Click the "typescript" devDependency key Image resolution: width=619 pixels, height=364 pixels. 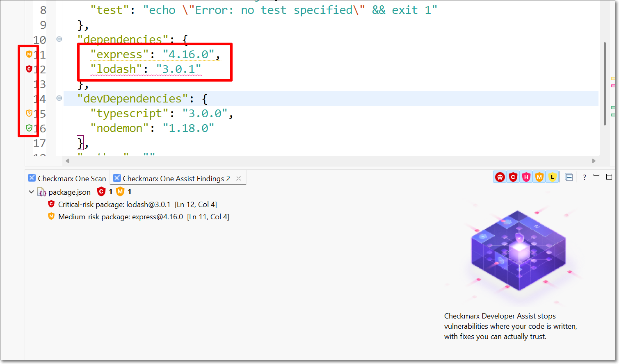[x=129, y=114]
